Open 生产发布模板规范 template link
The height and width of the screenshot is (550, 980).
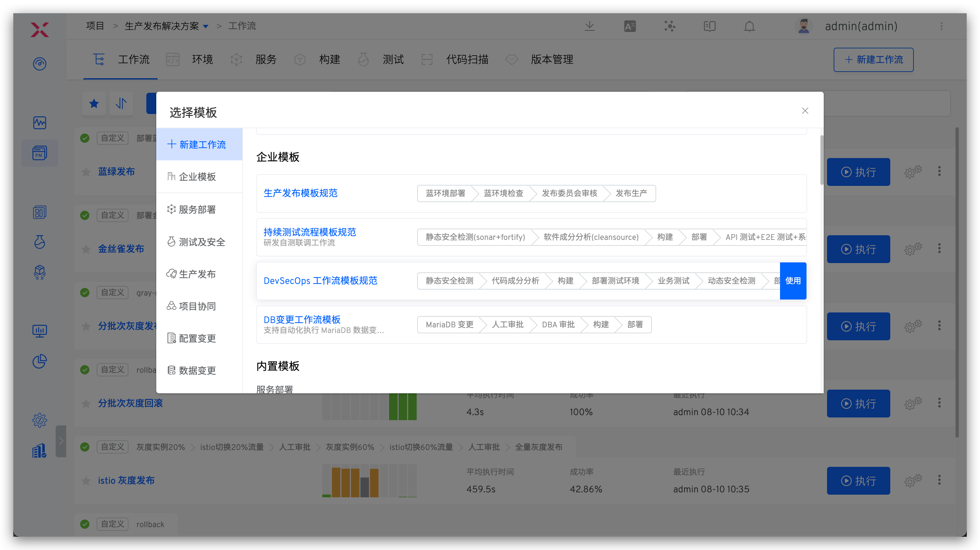pos(300,193)
